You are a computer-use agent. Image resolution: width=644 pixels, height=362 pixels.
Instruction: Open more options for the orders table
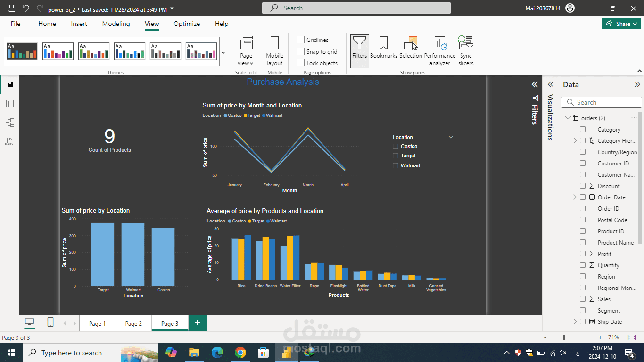pos(634,118)
